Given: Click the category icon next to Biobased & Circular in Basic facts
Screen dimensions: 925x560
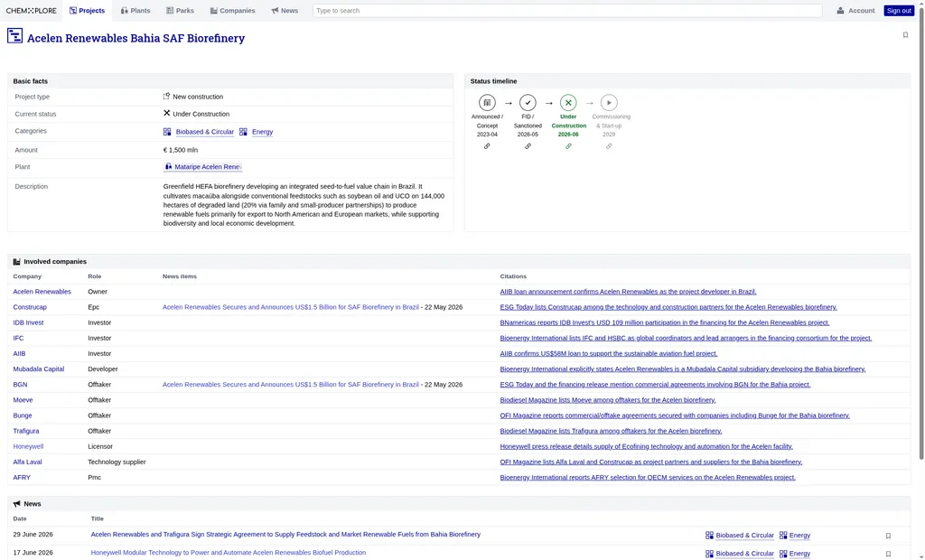Looking at the screenshot, I should tap(167, 132).
